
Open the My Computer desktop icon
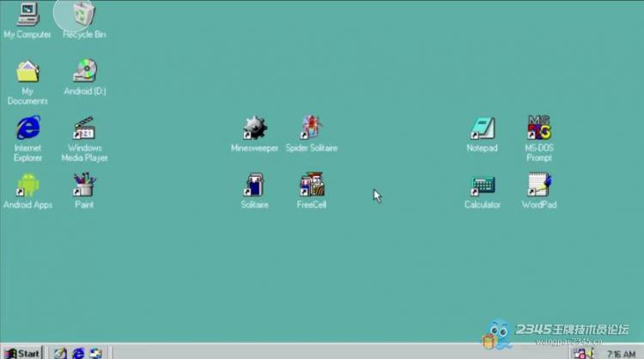pyautogui.click(x=28, y=15)
